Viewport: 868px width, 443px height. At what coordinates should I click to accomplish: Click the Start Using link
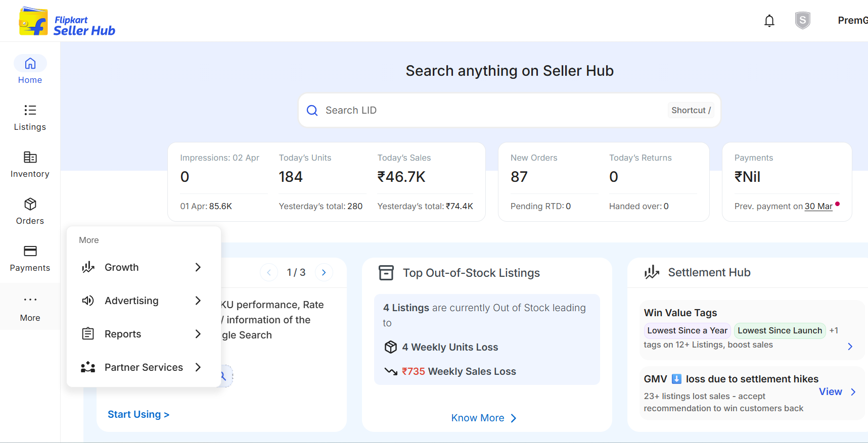pyautogui.click(x=138, y=414)
